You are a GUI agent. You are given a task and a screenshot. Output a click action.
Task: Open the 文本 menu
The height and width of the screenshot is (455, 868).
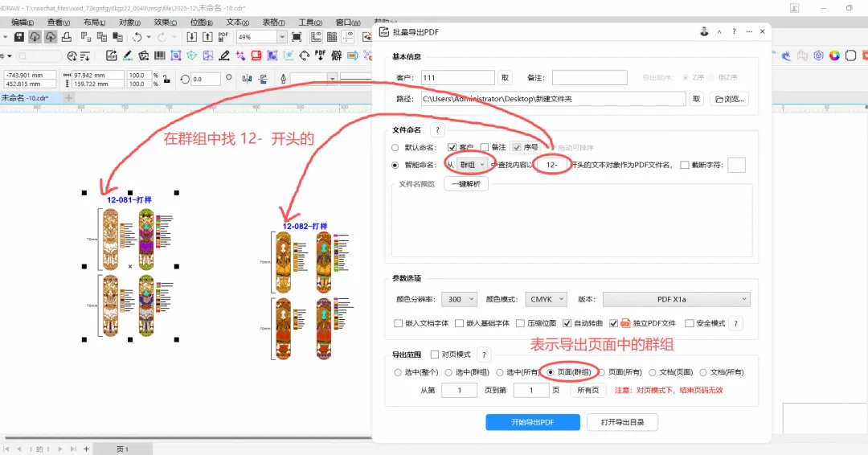(x=237, y=23)
